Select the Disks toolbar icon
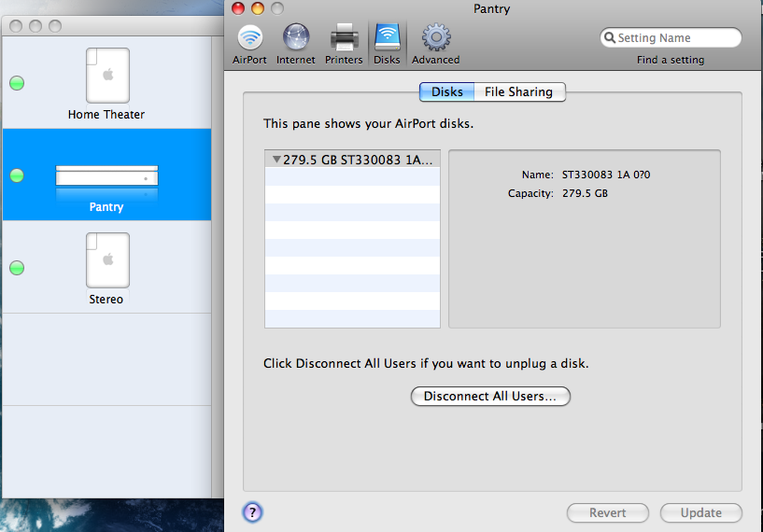The height and width of the screenshot is (532, 763). pyautogui.click(x=387, y=44)
